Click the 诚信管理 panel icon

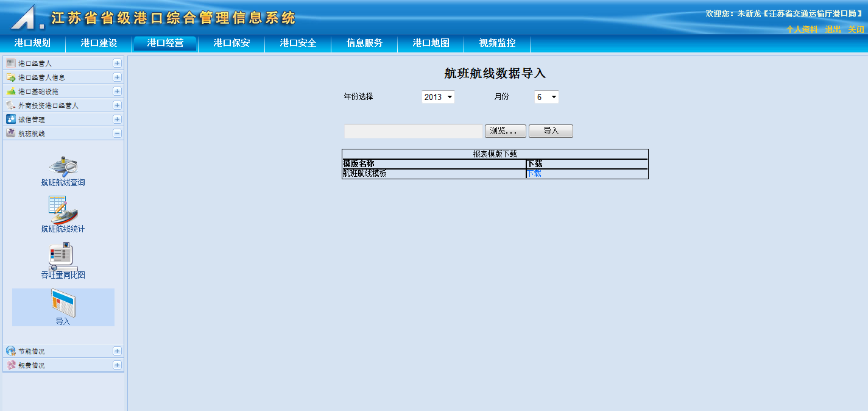(11, 120)
